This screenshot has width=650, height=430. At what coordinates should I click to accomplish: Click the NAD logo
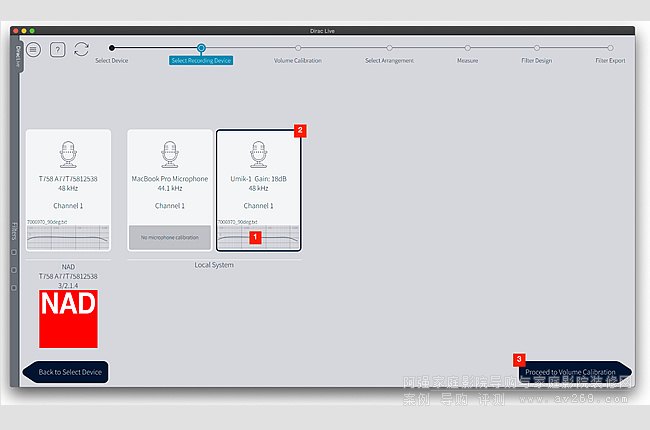68,318
